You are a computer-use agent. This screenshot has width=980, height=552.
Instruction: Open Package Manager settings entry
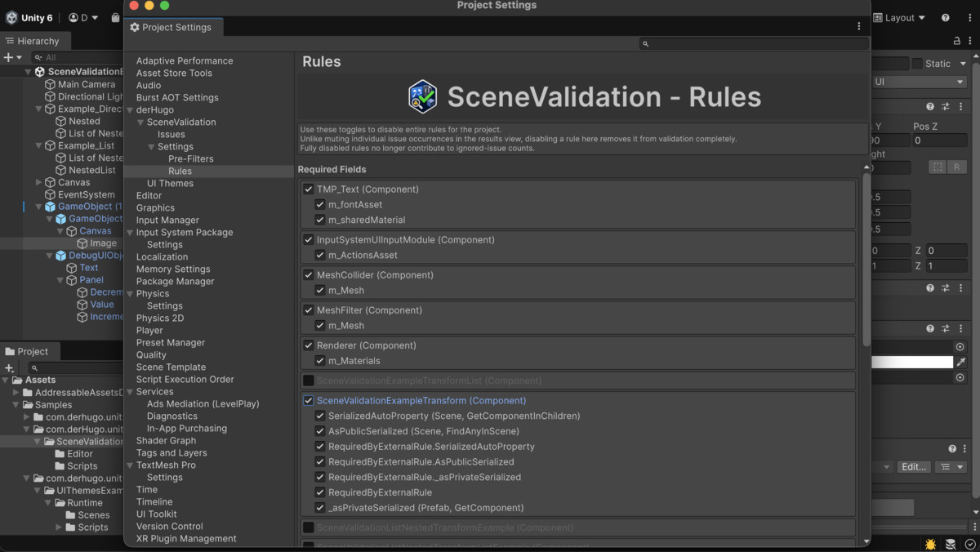[175, 281]
